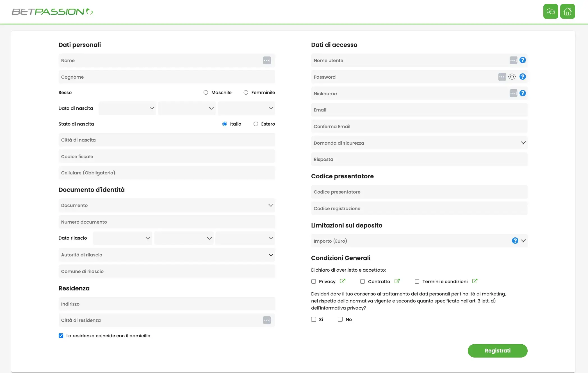This screenshot has width=588, height=373.
Task: Go to home via the house icon
Action: (568, 12)
